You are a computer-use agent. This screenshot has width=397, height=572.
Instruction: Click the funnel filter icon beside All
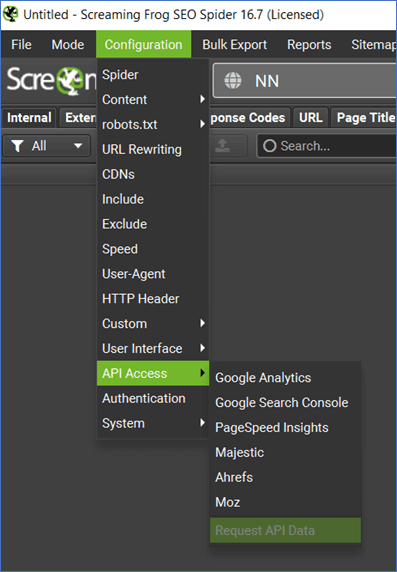click(x=17, y=146)
